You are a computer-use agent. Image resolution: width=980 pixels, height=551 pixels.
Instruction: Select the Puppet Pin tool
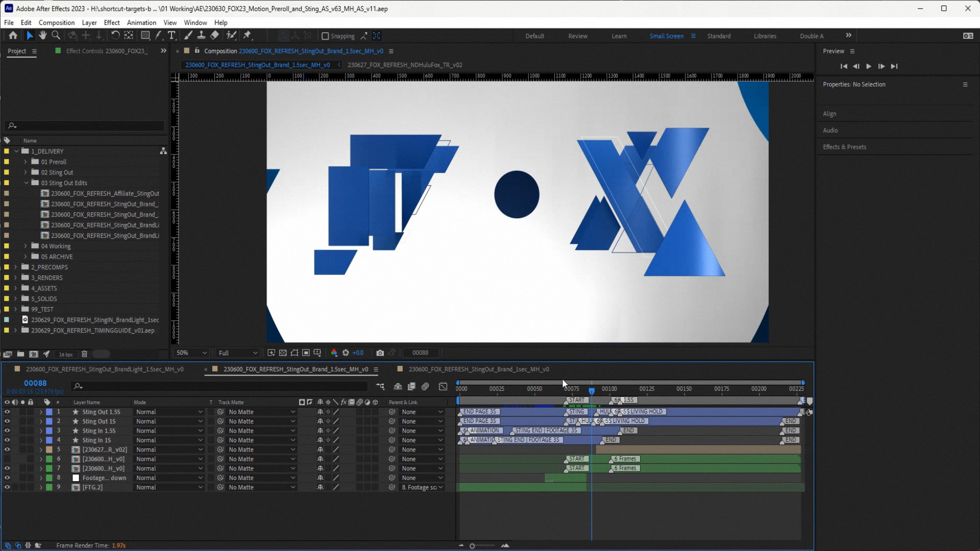[248, 35]
